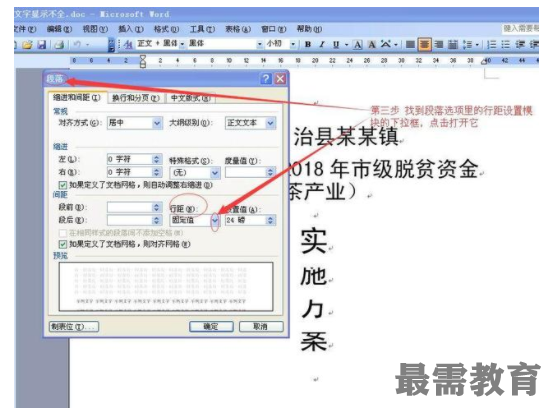Viewport: 547px width, 419px height.
Task: Click the Character Shading icon
Action: click(372, 45)
